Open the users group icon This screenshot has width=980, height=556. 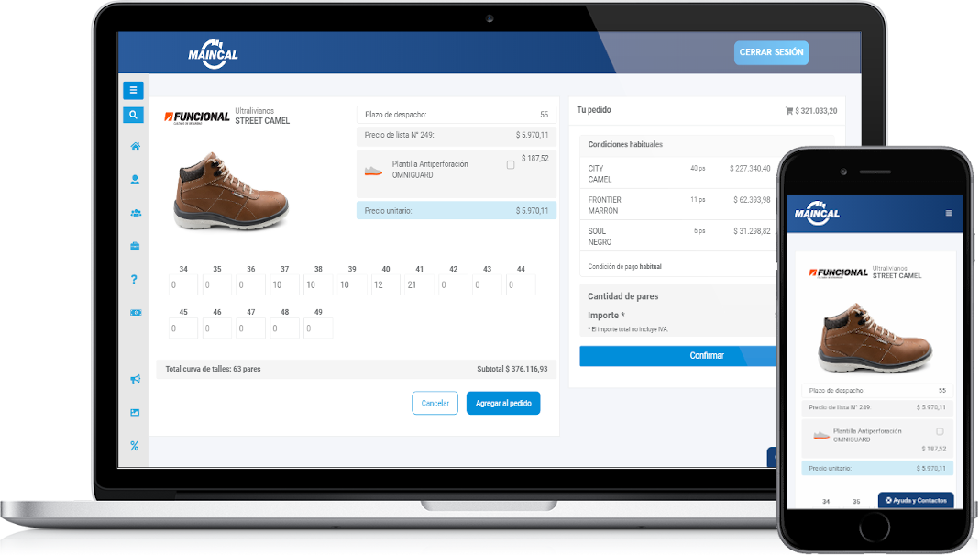[136, 213]
